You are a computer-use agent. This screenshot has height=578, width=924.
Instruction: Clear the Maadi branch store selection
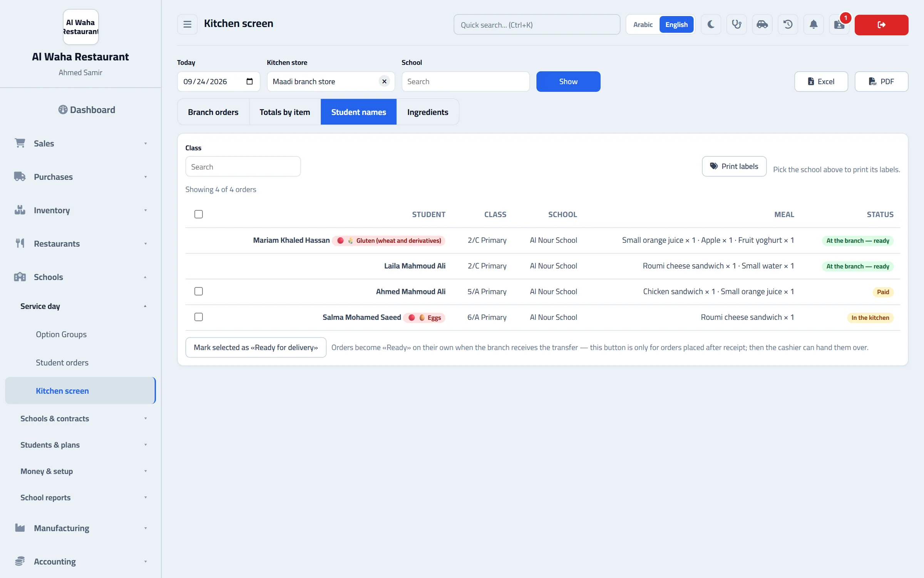click(x=384, y=81)
